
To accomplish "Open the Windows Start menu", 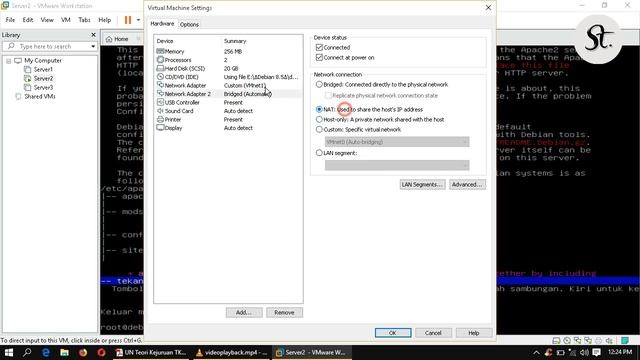I will 9,352.
